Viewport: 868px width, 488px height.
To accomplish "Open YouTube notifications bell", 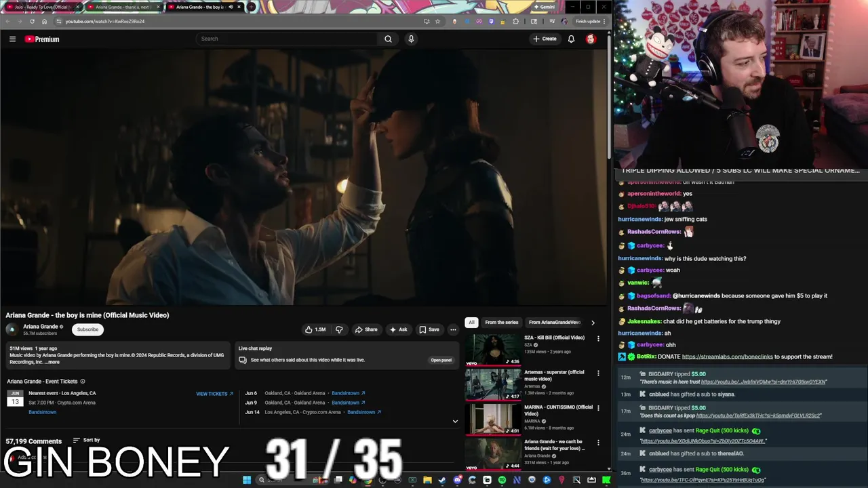I will [571, 39].
